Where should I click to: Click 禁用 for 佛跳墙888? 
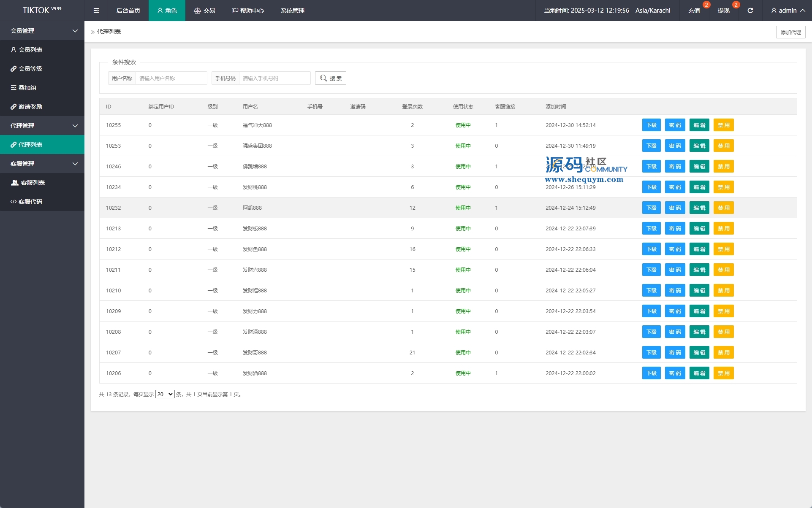(724, 166)
